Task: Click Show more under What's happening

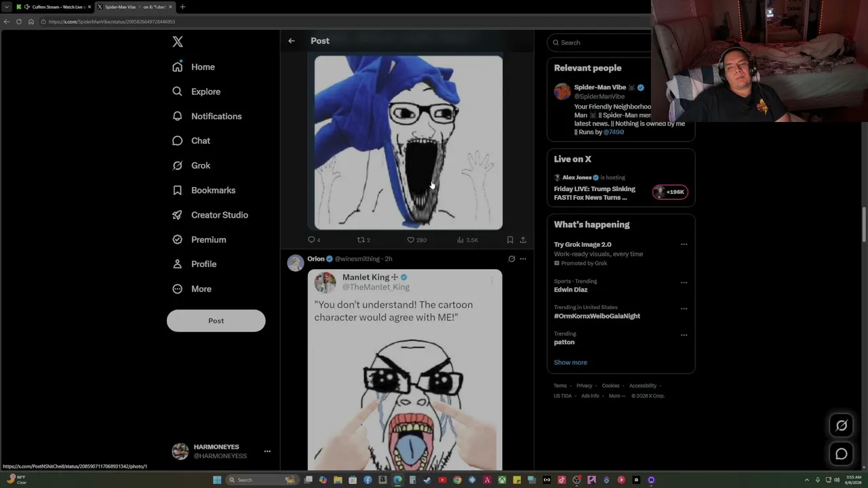Action: click(570, 363)
